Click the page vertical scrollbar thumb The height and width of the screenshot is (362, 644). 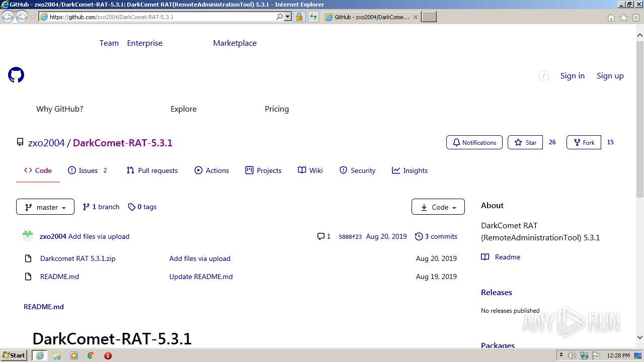[639, 119]
